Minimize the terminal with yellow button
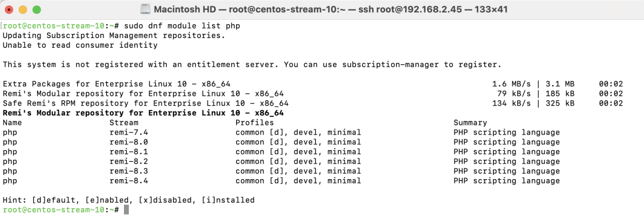 pos(23,10)
